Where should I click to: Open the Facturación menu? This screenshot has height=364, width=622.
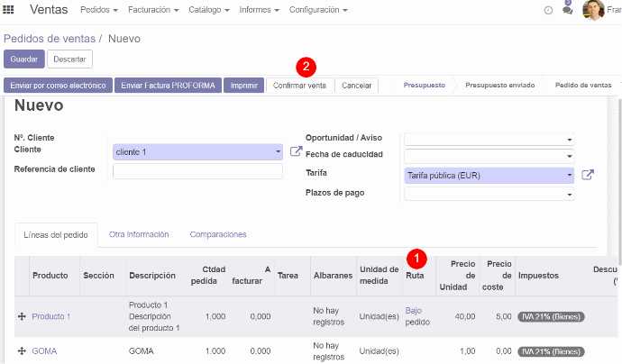(x=152, y=10)
